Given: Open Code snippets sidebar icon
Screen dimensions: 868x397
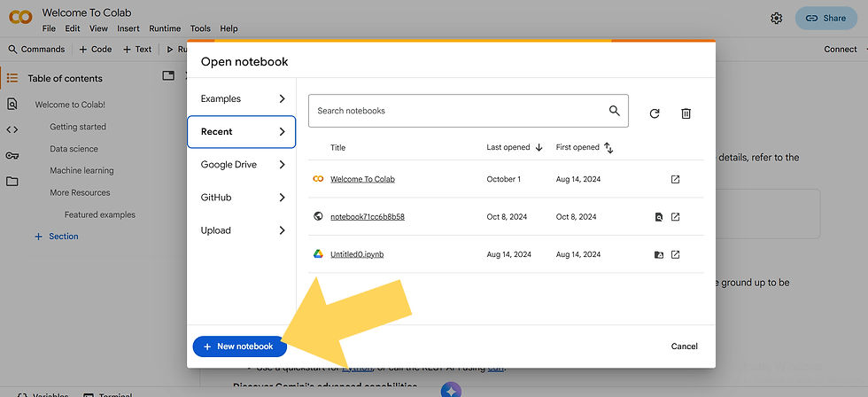Looking at the screenshot, I should click(12, 129).
